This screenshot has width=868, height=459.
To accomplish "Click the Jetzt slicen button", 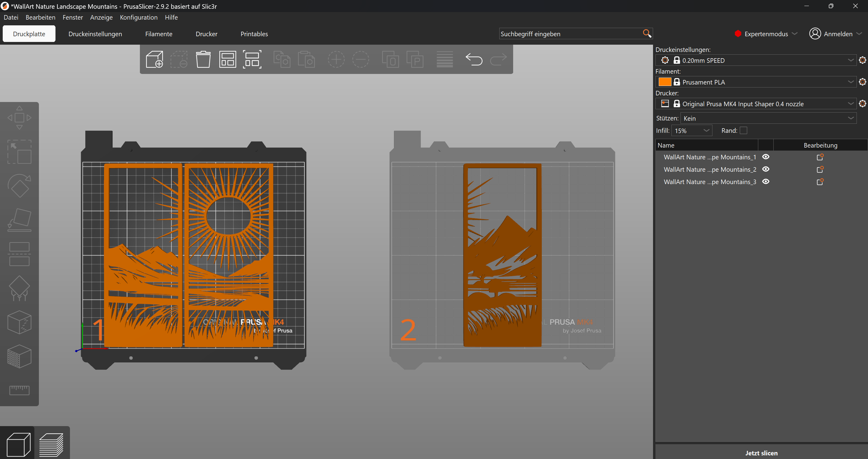I will pyautogui.click(x=761, y=453).
